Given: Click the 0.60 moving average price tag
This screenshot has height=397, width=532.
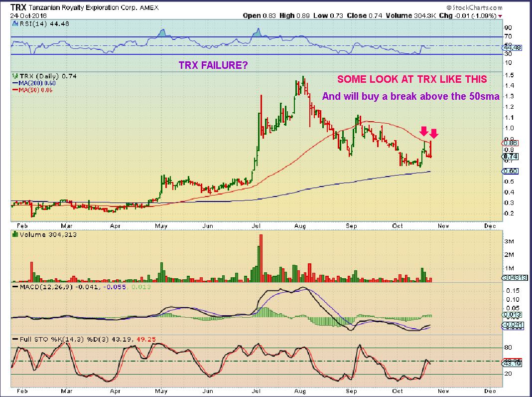Looking at the screenshot, I should pyautogui.click(x=510, y=171).
